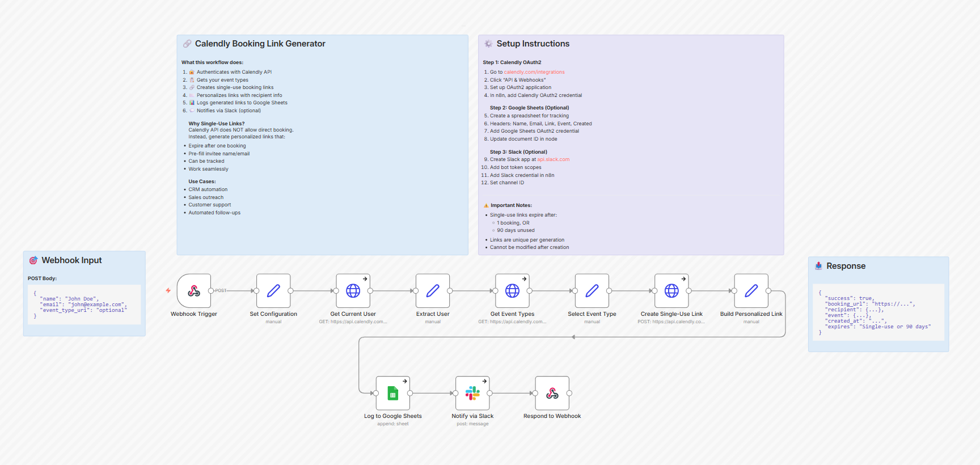Click the Webhook Trigger label
This screenshot has width=980, height=465.
194,314
